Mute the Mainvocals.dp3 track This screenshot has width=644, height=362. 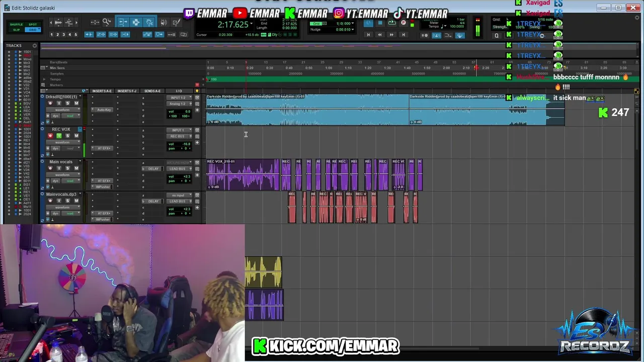76,201
